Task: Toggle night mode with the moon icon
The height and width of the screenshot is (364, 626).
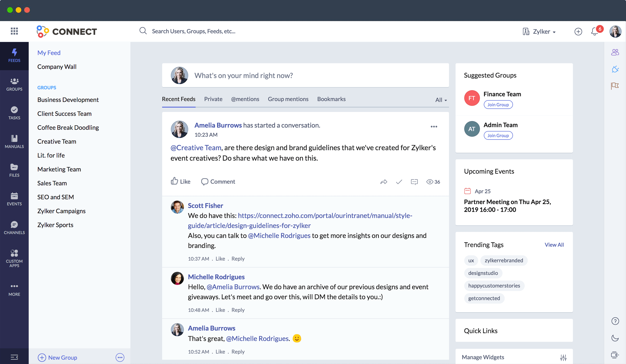Action: click(x=615, y=338)
